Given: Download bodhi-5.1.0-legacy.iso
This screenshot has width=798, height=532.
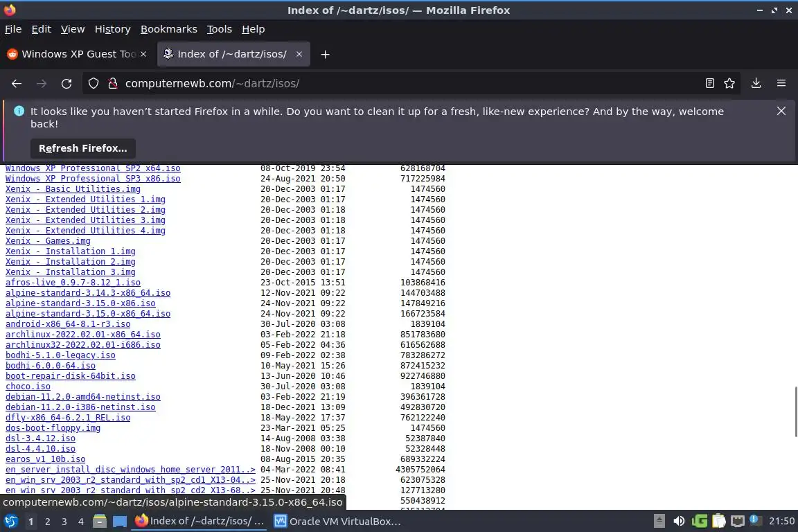Looking at the screenshot, I should coord(60,355).
